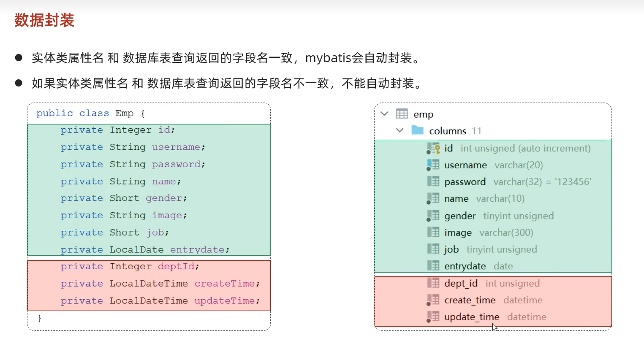This screenshot has height=338, width=644.
Task: Click the id primary key column icon
Action: (433, 148)
